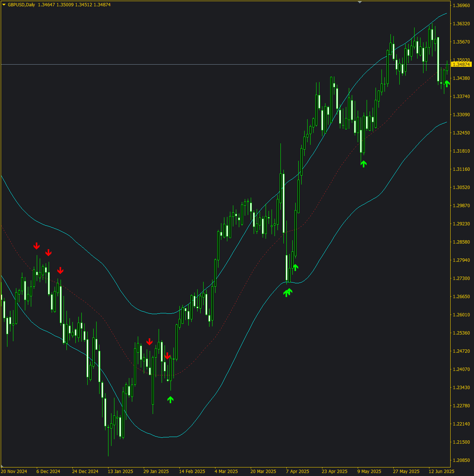This screenshot has height=476, width=474.
Task: Click the 1.22140 price scale label
Action: click(x=462, y=424)
